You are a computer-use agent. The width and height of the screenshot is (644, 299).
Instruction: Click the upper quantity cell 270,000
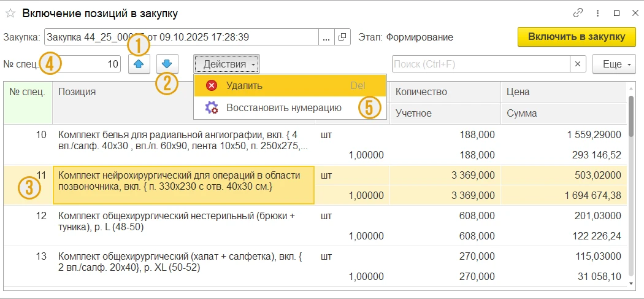point(445,257)
